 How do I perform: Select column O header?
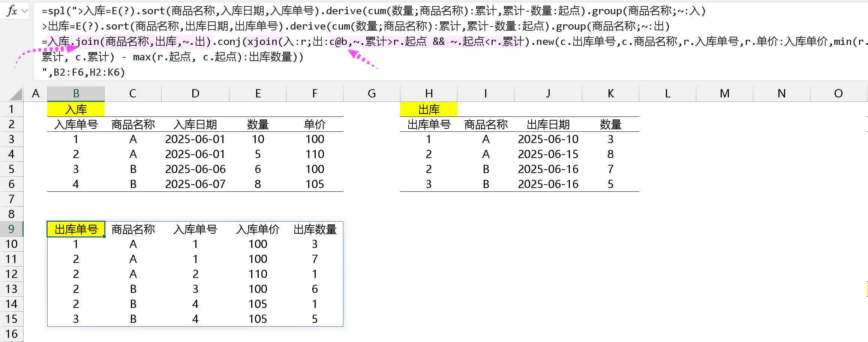[838, 94]
